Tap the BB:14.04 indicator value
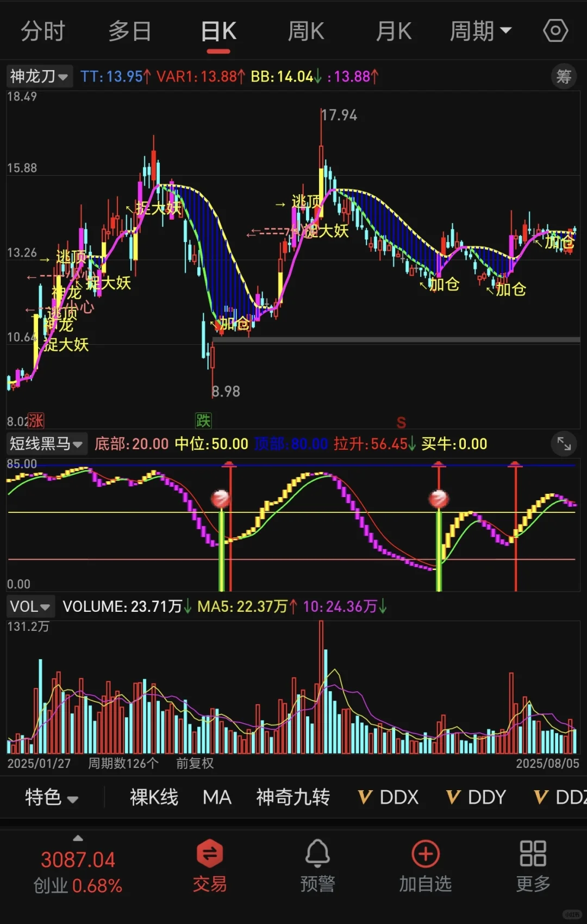The image size is (587, 924). click(286, 77)
